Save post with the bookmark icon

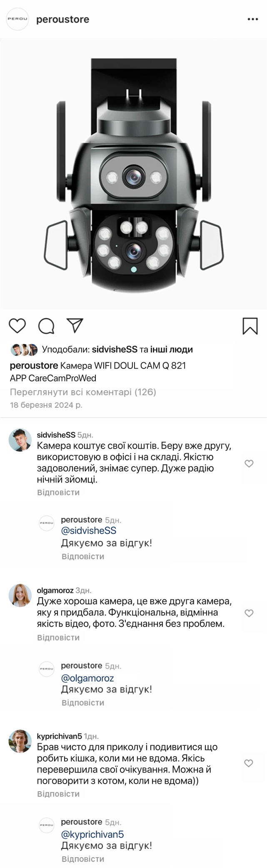pyautogui.click(x=250, y=326)
